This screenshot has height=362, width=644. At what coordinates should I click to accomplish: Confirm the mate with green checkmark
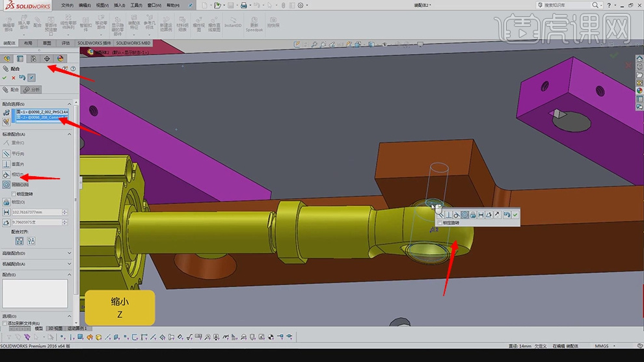[5, 77]
